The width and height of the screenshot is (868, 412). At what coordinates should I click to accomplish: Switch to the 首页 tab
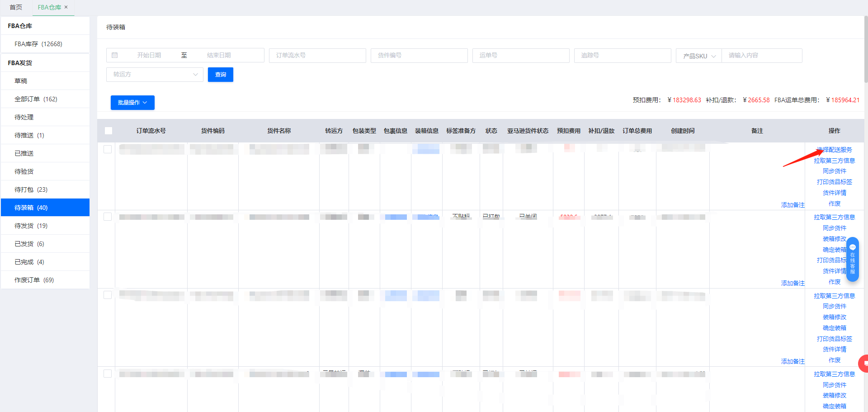pos(16,7)
